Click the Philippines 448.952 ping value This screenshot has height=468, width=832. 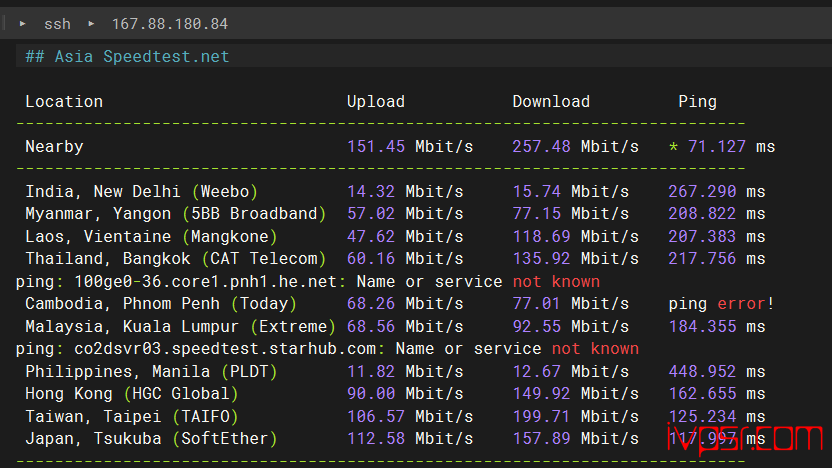(702, 371)
